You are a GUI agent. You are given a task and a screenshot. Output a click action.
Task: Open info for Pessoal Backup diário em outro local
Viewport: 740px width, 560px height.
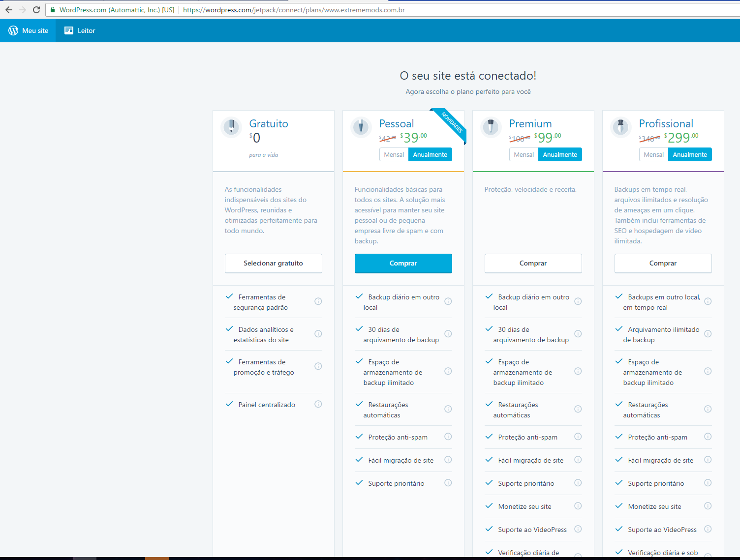click(x=448, y=301)
